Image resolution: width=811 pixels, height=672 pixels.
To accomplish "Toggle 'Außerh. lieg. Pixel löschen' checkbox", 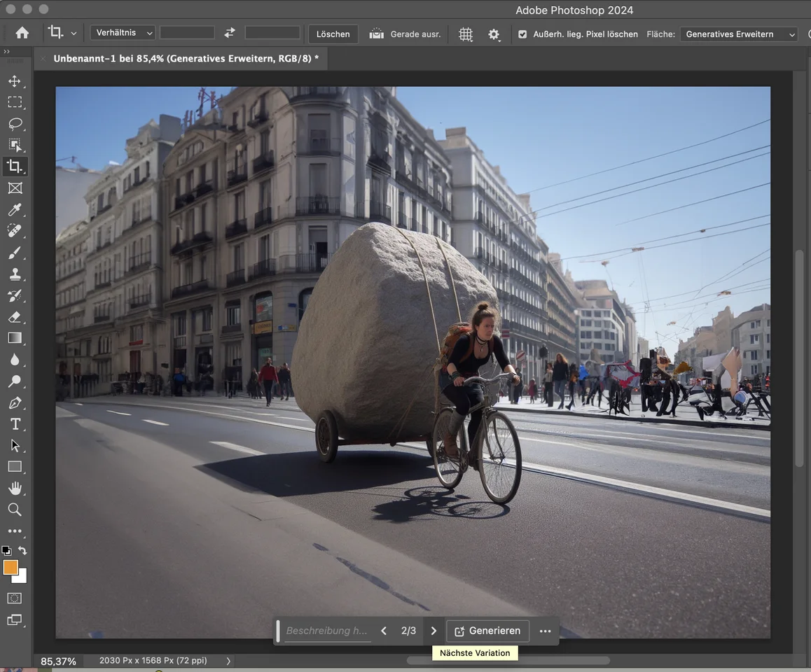I will [x=522, y=34].
